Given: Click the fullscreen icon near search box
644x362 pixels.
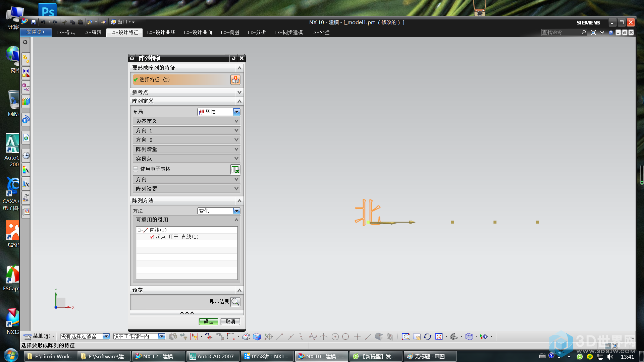Looking at the screenshot, I should (593, 32).
